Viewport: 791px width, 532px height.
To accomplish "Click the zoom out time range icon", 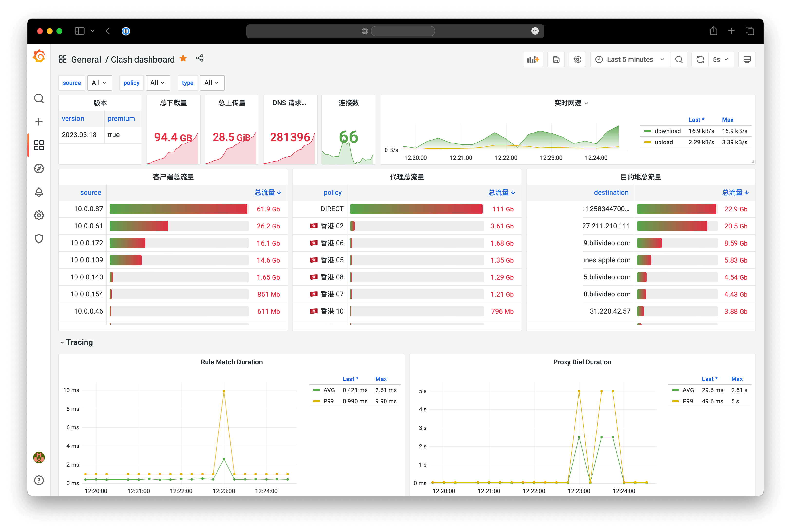I will click(679, 60).
